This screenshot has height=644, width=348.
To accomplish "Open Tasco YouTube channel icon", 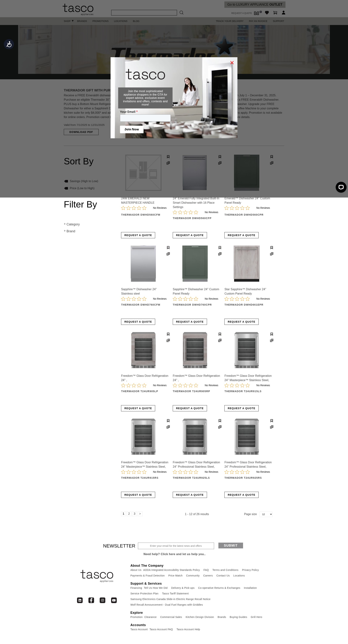I will [114, 600].
